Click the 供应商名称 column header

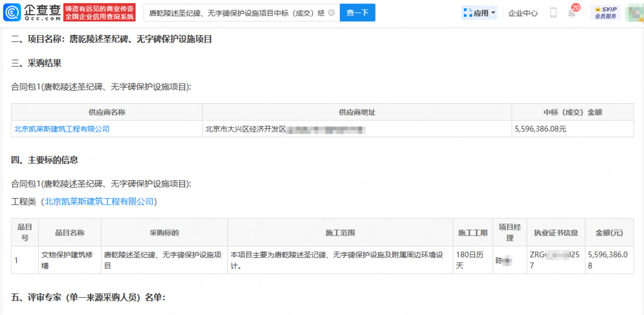click(107, 112)
